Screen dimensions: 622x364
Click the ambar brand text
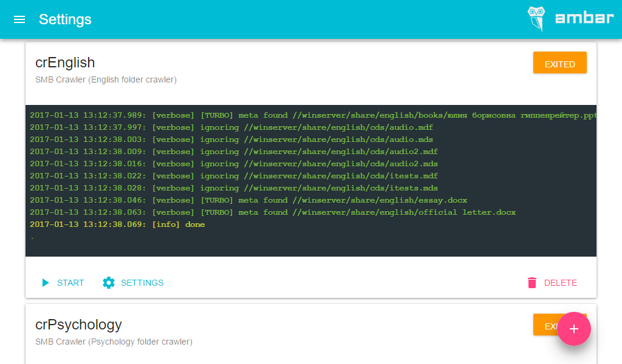(584, 18)
